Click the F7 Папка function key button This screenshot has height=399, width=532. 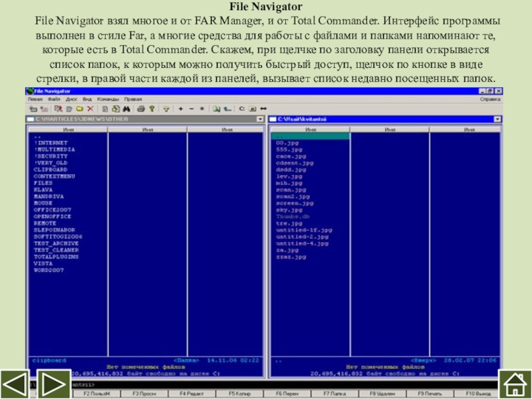[334, 394]
